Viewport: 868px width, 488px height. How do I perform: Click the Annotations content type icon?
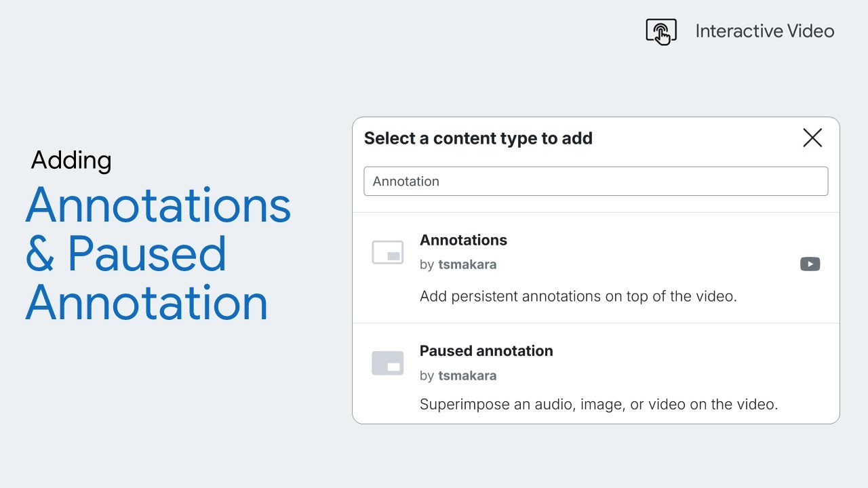[x=388, y=253]
